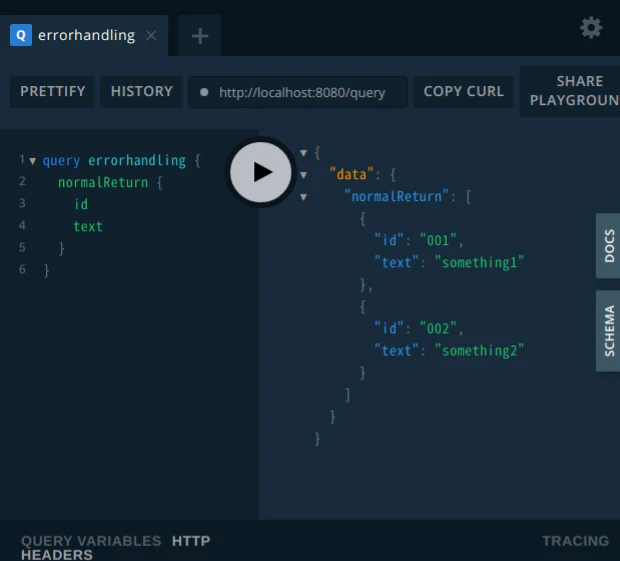Click the endpoint status dot indicator
Viewport: 620px width, 561px height.
pos(204,93)
